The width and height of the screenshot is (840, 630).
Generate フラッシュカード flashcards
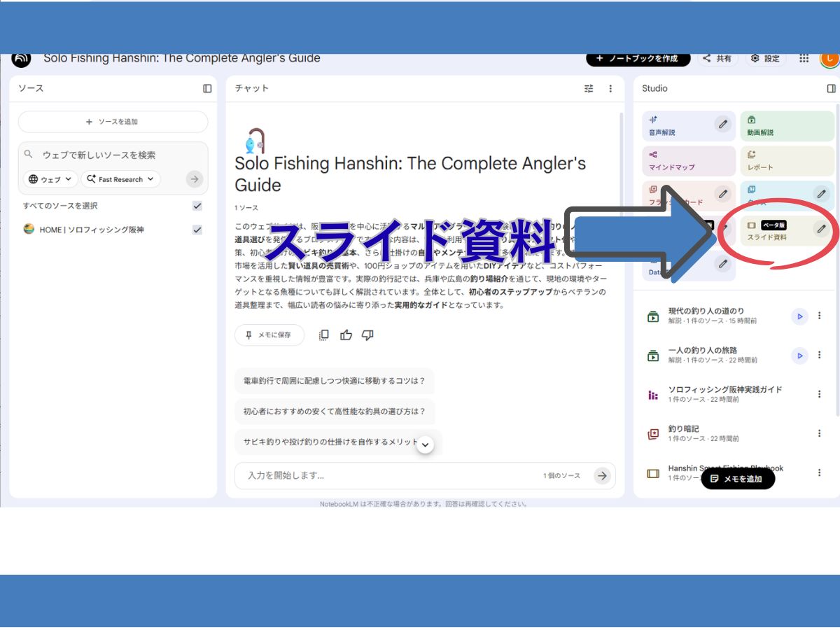(x=672, y=195)
